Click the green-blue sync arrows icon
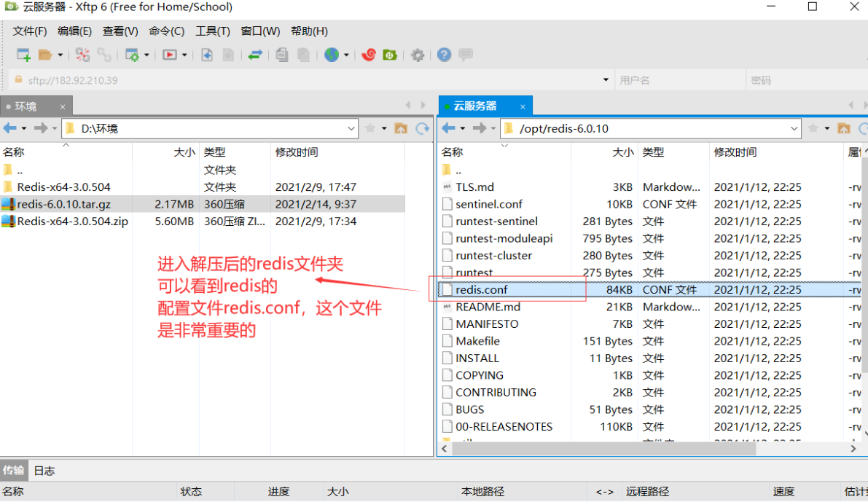Screen dimensions: 868x502 pyautogui.click(x=254, y=55)
